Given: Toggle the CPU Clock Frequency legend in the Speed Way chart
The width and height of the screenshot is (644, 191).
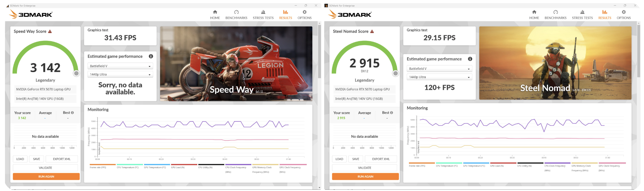Looking at the screenshot, I should [236, 167].
